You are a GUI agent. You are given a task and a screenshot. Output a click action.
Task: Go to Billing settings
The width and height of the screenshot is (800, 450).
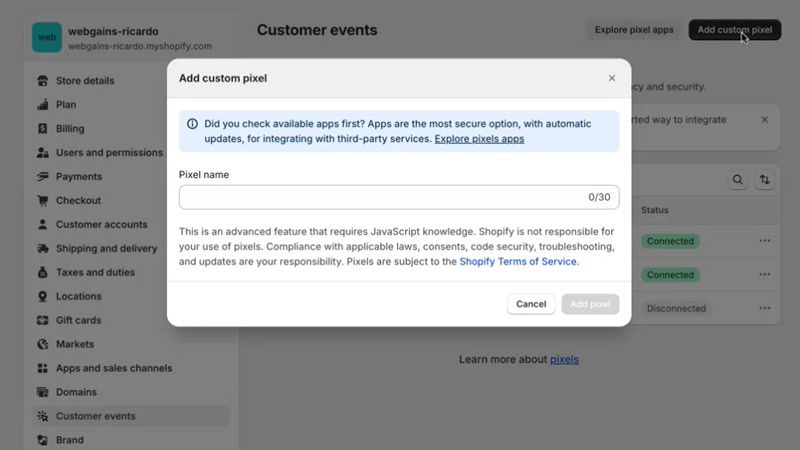[x=70, y=129]
